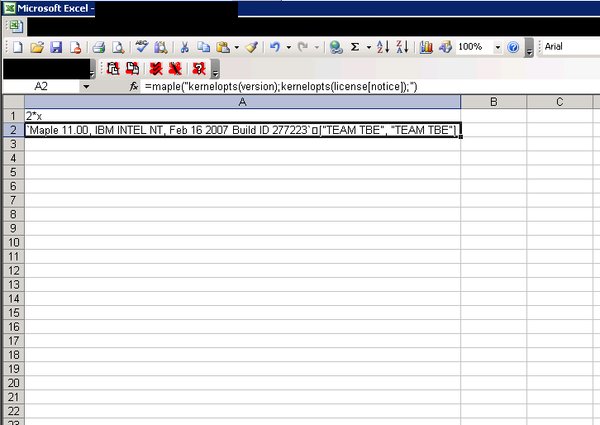
Task: Select row 3 header
Action: pyautogui.click(x=13, y=144)
